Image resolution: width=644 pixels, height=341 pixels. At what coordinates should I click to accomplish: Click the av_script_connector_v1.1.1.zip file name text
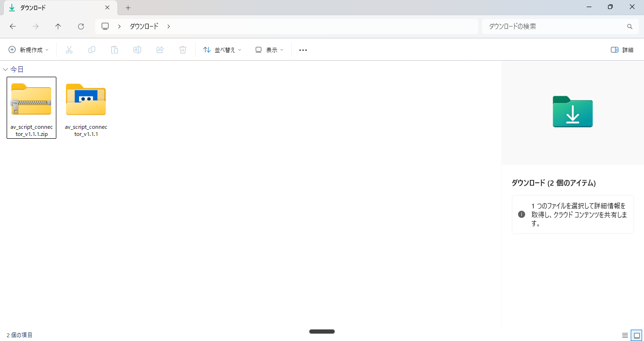(x=32, y=131)
